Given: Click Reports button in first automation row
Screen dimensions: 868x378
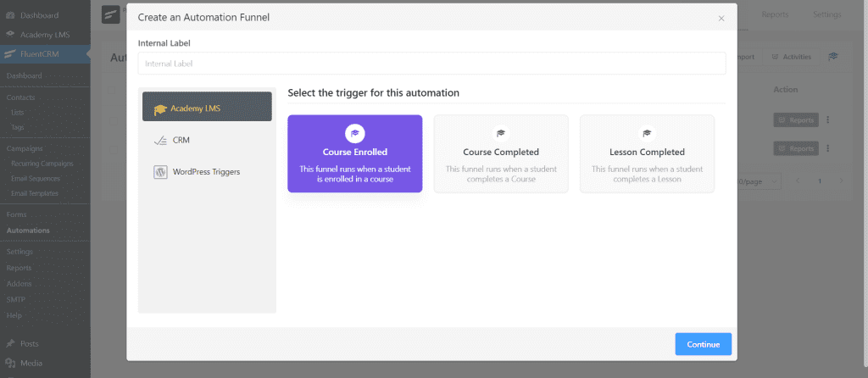Looking at the screenshot, I should 796,120.
